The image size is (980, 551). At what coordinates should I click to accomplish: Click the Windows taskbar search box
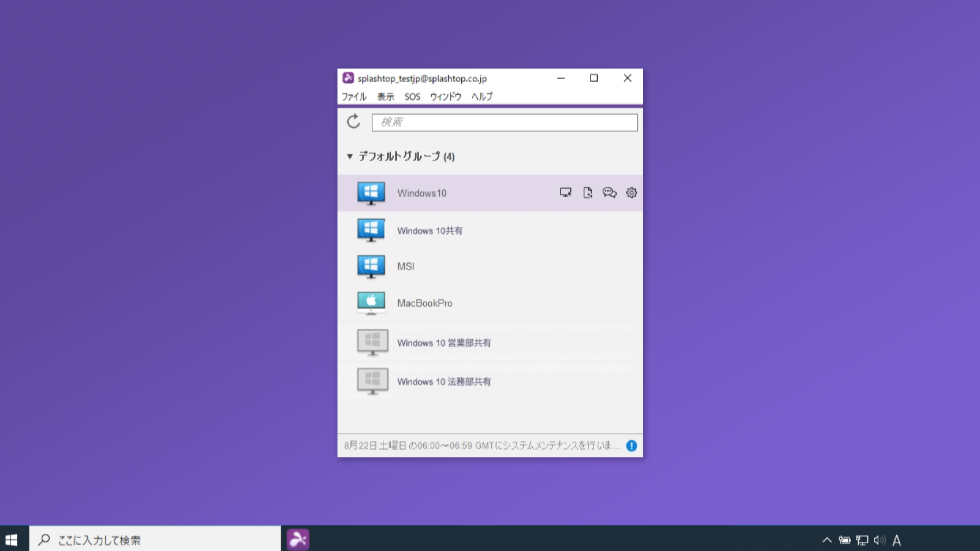point(155,539)
